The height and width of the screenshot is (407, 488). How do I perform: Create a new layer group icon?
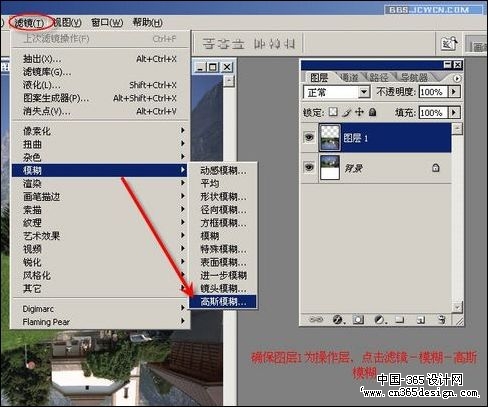[x=400, y=320]
